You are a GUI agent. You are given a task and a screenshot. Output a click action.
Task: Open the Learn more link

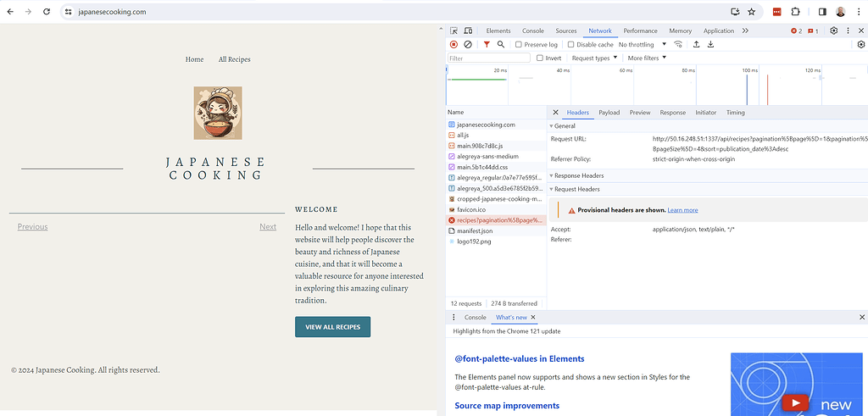click(682, 209)
